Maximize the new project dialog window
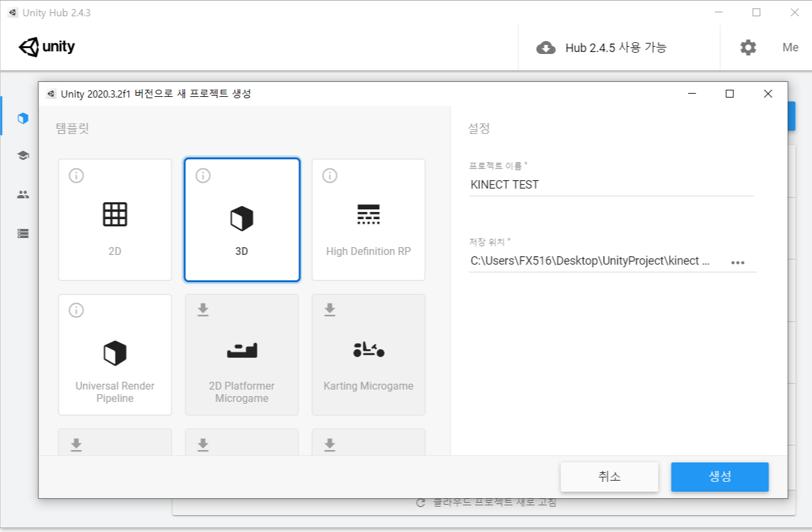812x532 pixels. coord(729,94)
